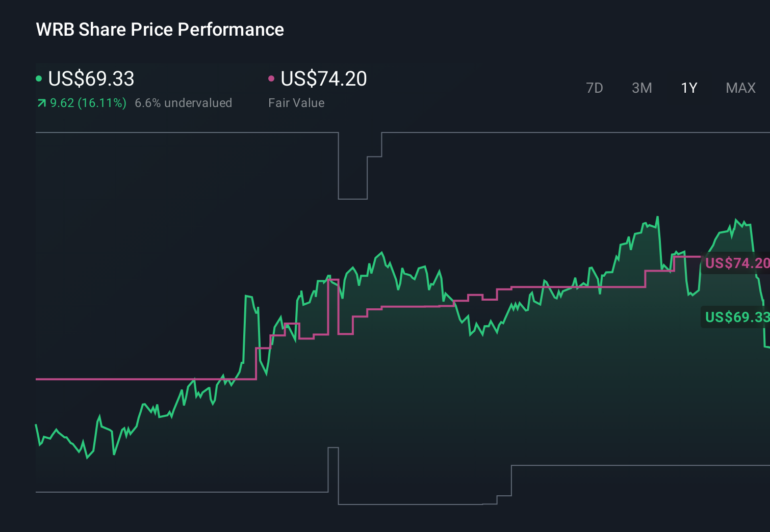Click the active 1Y range selector
Image resolution: width=770 pixels, height=532 pixels.
coord(688,88)
